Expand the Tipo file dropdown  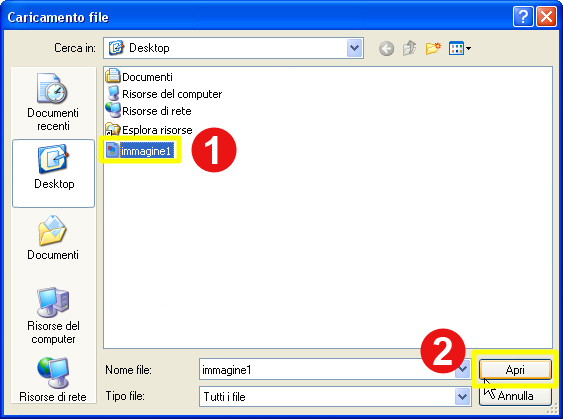(462, 396)
